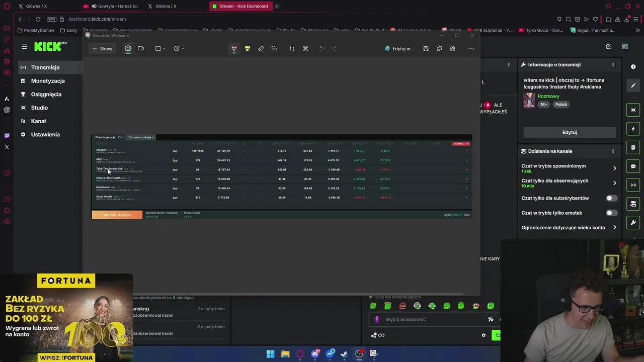
Task: Click the chat bubble icon in the right rail
Action: (633, 166)
